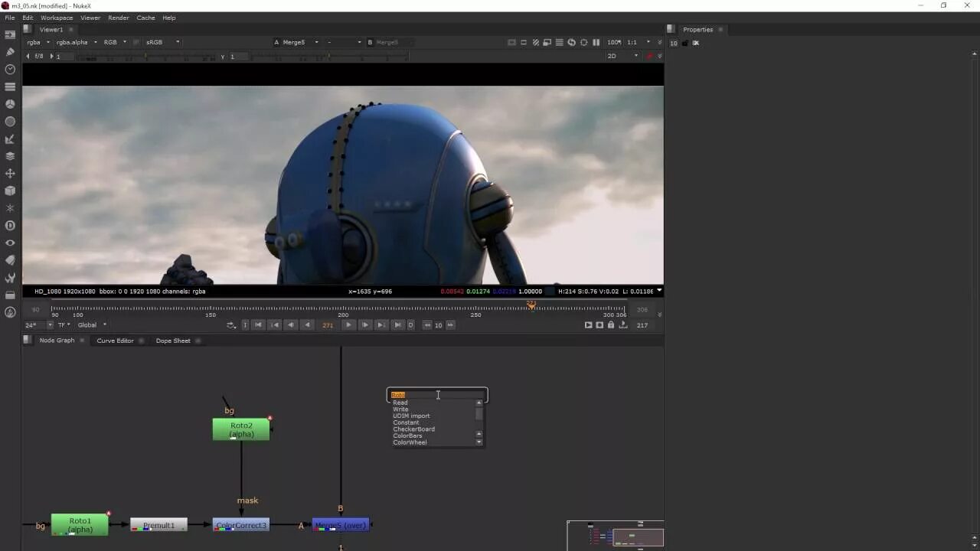Toggle the O out point button
The image size is (980, 551).
coord(410,325)
